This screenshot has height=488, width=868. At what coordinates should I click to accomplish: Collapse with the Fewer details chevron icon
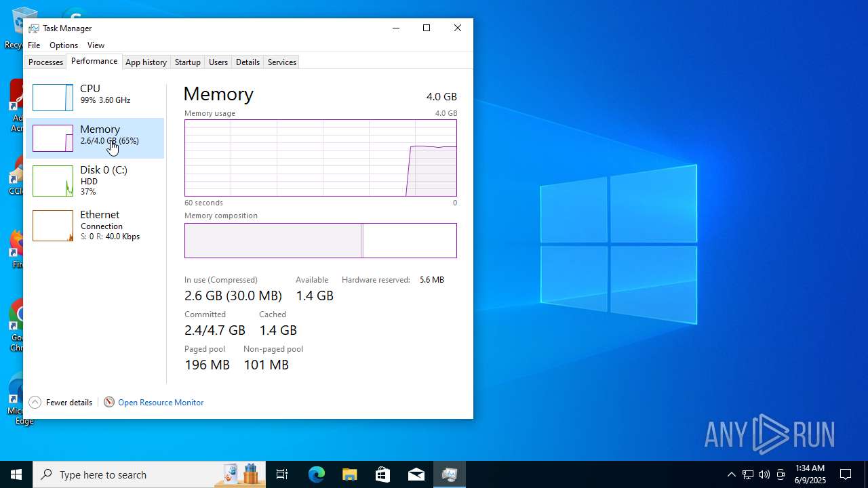point(35,403)
